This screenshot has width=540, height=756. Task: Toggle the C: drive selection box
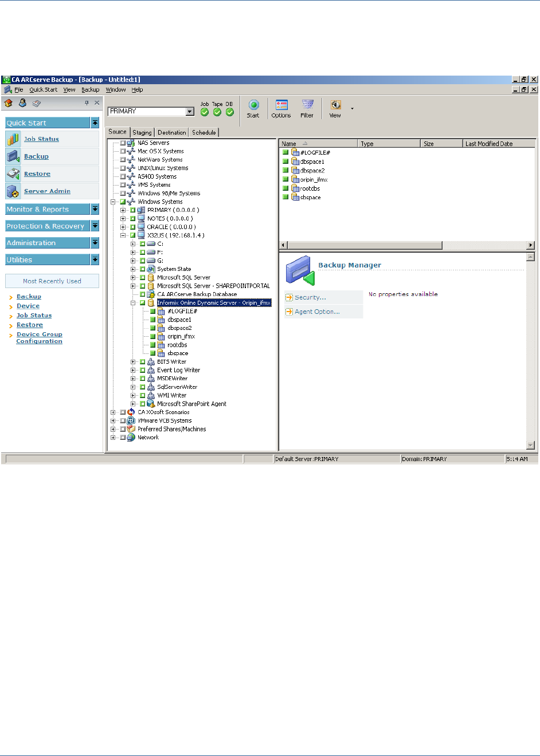click(x=142, y=244)
